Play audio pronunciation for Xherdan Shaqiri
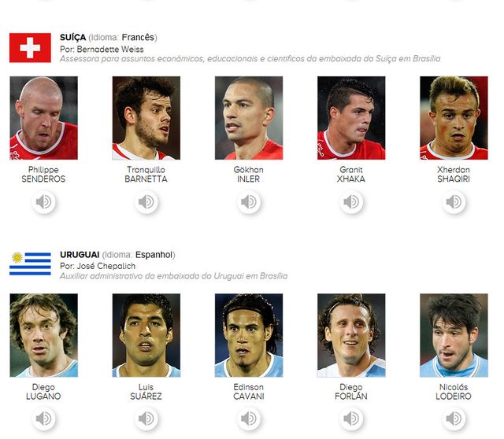The width and height of the screenshot is (504, 439). point(454,203)
